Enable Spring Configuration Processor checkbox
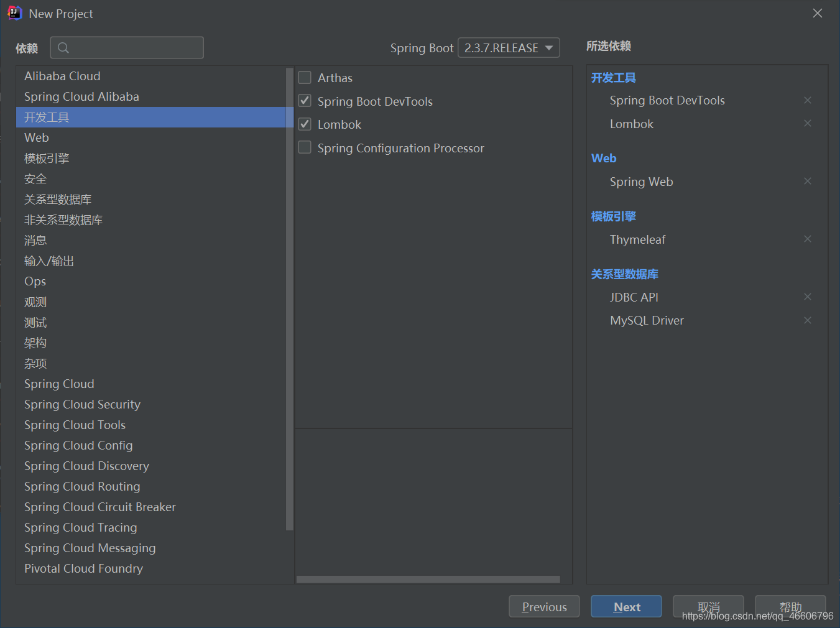The height and width of the screenshot is (628, 840). [x=305, y=147]
